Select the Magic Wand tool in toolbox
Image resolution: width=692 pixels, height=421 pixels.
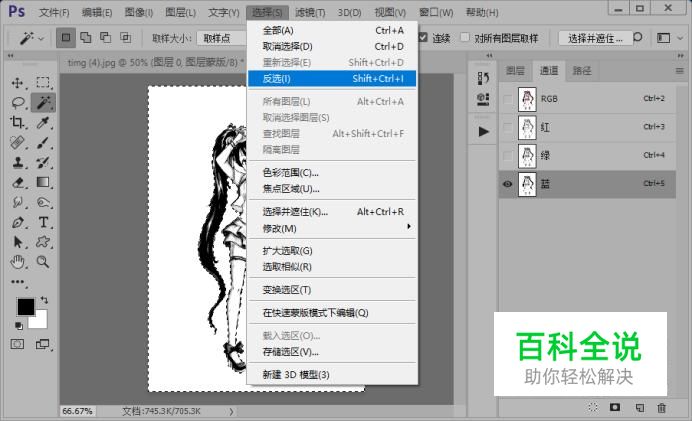pyautogui.click(x=43, y=103)
